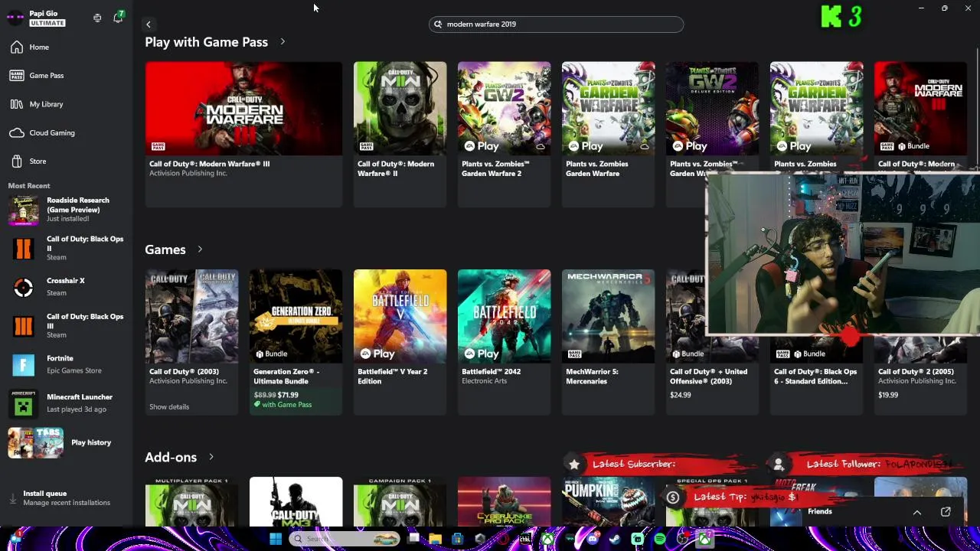Open the Games section heading
This screenshot has width=980, height=551.
(165, 249)
